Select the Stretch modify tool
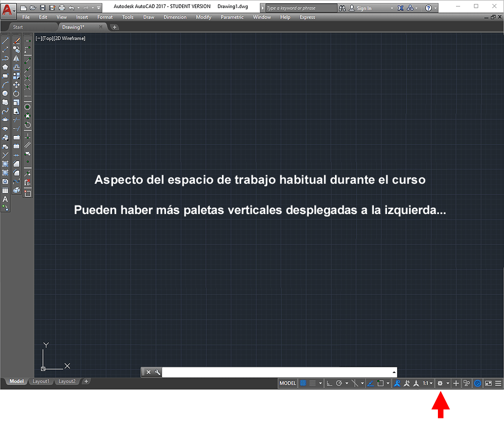This screenshot has width=504, height=425. point(16,111)
